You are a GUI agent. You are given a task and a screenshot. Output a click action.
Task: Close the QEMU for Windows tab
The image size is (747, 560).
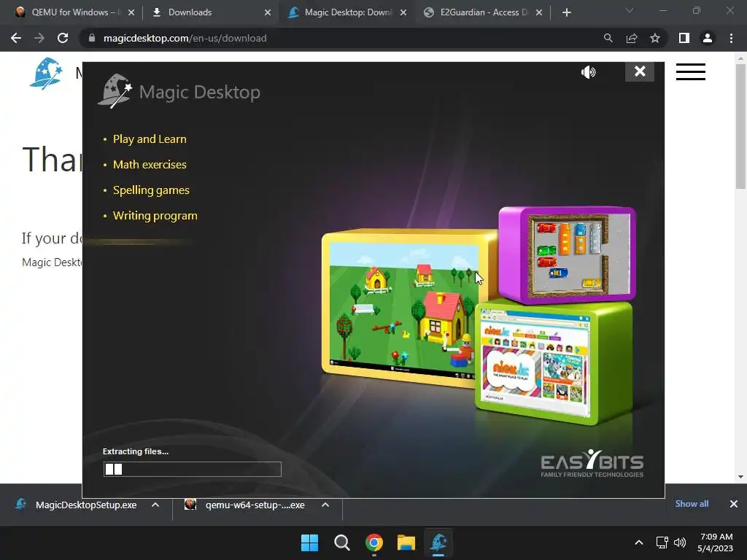[x=131, y=12]
